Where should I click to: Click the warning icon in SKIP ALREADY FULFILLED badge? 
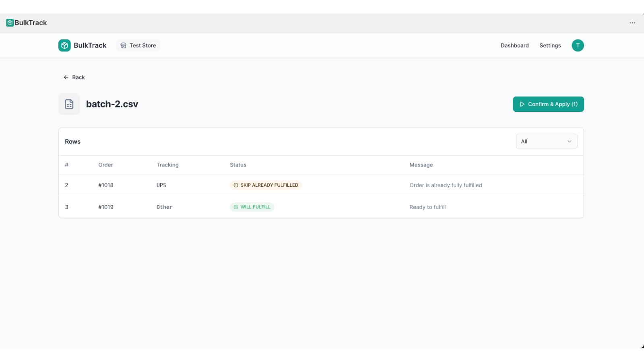[x=235, y=185]
